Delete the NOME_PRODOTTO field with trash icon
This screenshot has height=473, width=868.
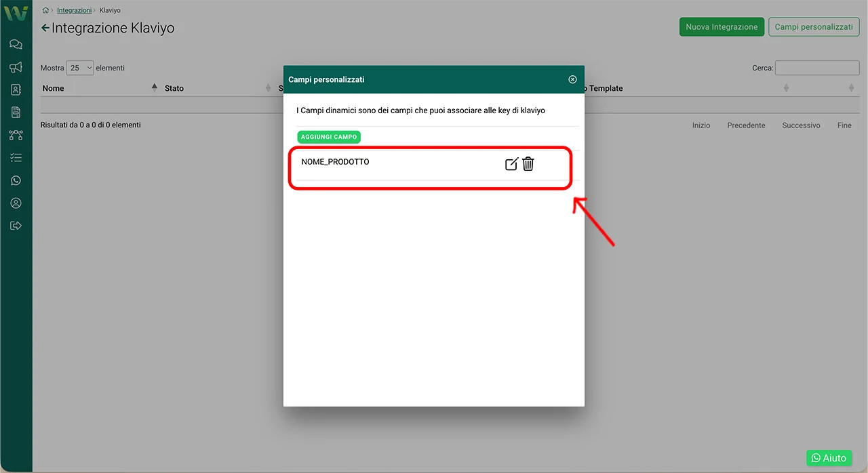coord(528,164)
